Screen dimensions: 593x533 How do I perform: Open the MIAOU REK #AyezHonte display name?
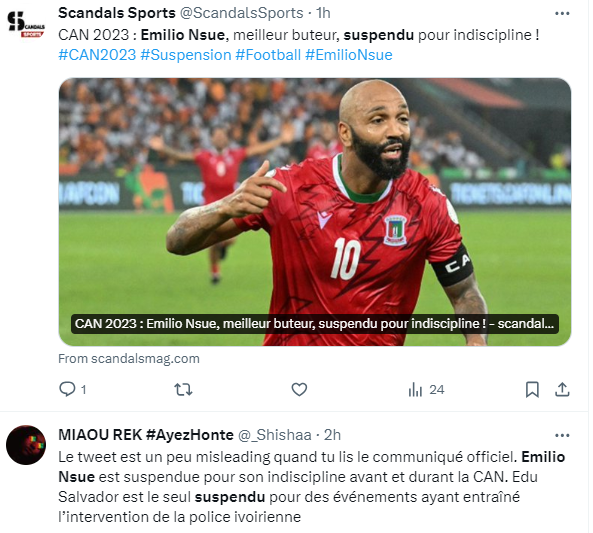tap(146, 435)
